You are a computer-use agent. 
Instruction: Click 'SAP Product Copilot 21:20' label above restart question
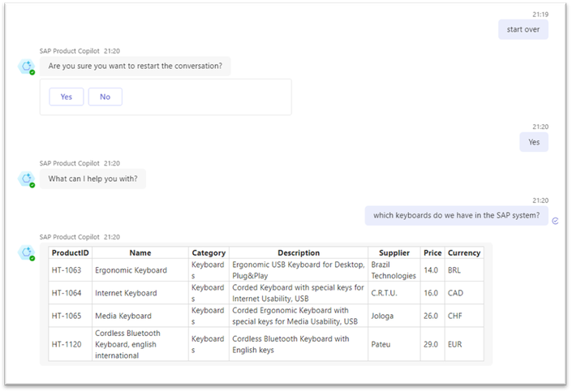[x=80, y=51]
